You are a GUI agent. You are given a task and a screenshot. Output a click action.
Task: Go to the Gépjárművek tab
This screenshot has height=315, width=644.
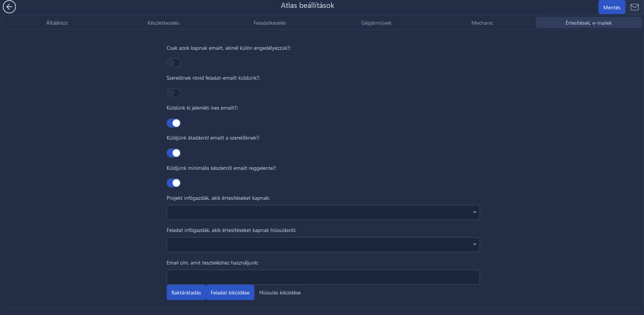(x=376, y=23)
